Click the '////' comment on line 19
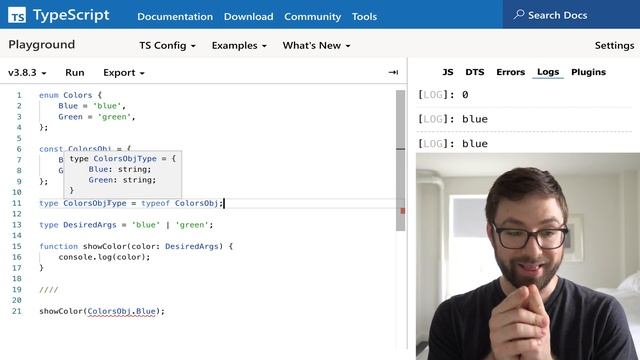Screen dimensions: 640x360 tap(49, 290)
